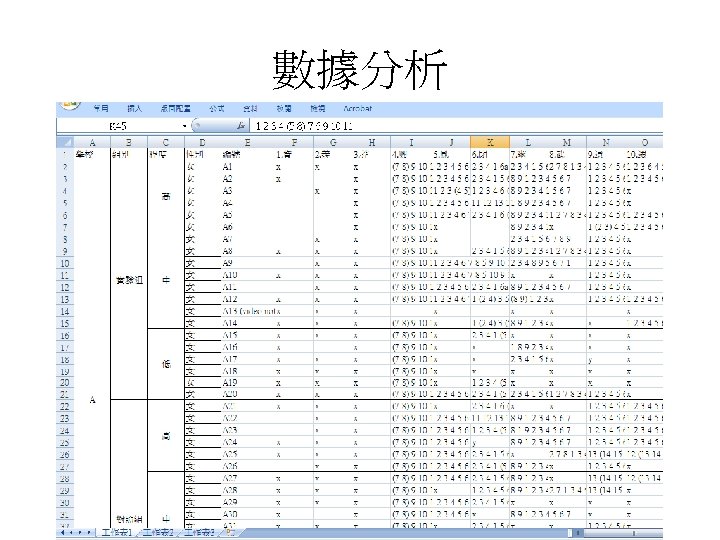The height and width of the screenshot is (540, 720).
Task: Click the slide title 數據分析
Action: point(360,70)
